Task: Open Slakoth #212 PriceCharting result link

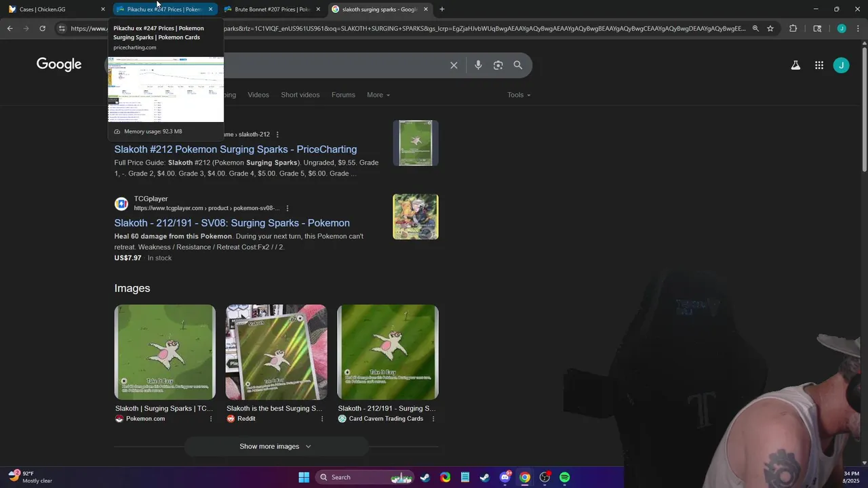Action: pos(235,149)
